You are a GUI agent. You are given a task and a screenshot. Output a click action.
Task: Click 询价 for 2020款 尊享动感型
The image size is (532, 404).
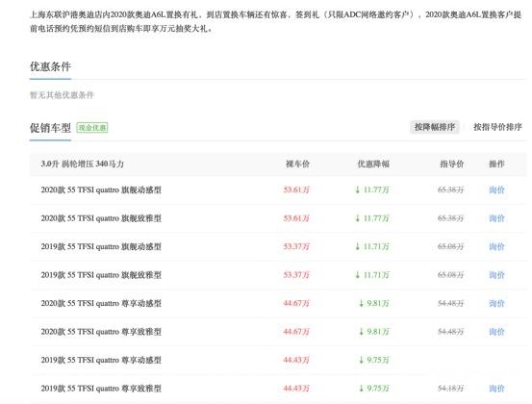click(496, 303)
